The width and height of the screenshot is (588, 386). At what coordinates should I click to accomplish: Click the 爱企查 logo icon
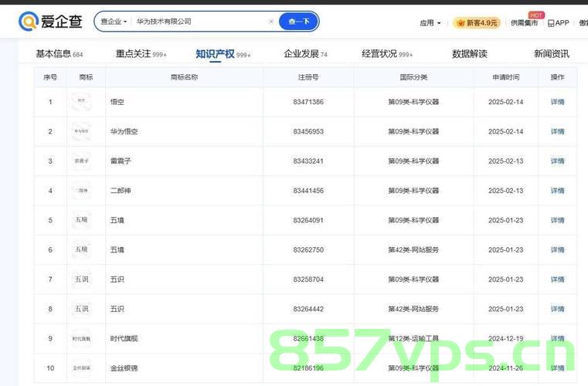click(x=29, y=21)
